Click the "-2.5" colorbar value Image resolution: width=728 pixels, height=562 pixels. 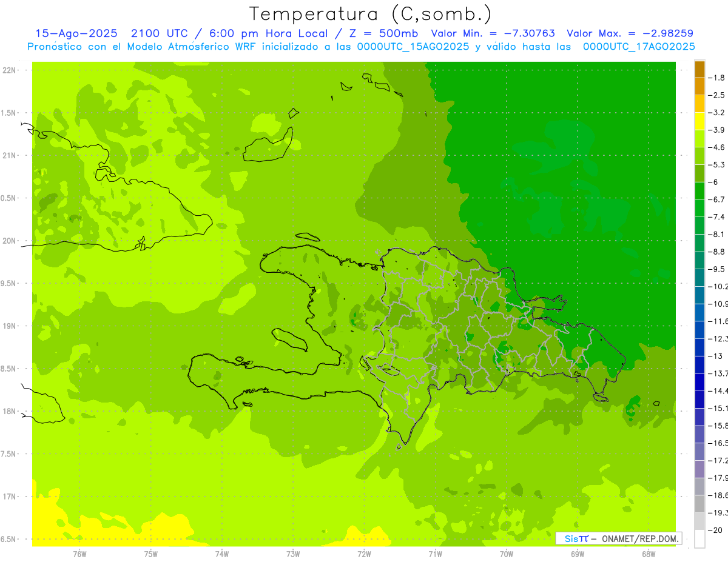pyautogui.click(x=716, y=95)
